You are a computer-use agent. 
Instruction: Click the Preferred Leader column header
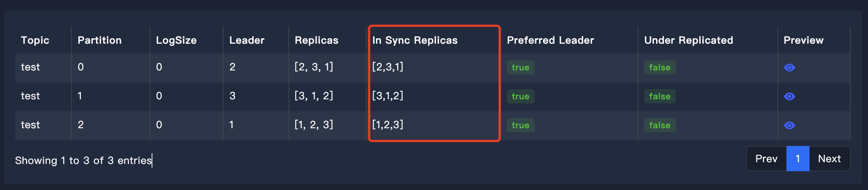(550, 40)
